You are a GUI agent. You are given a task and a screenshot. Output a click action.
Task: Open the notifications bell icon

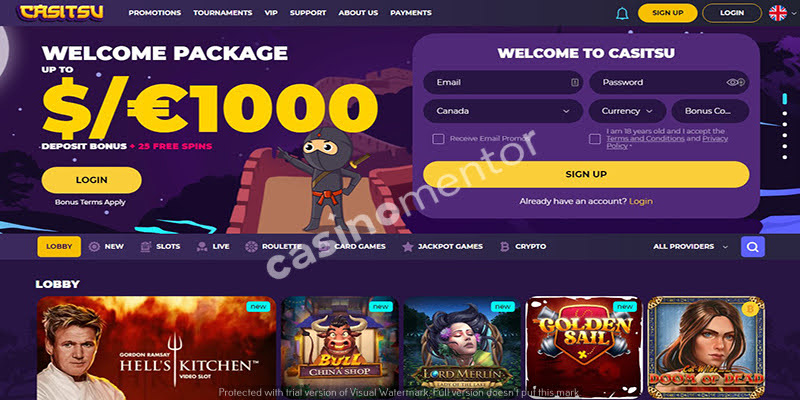click(622, 13)
